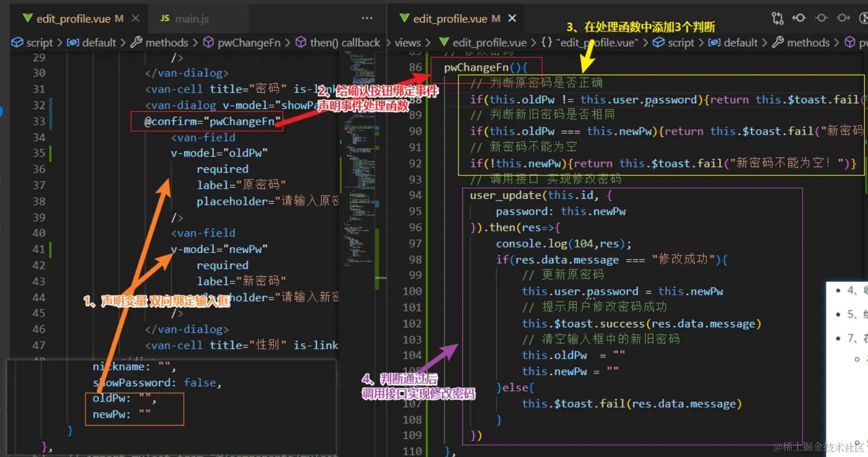Screen dimensions: 868x457
Task: Click 'showPassword: false,' in data block
Action: pyautogui.click(x=157, y=382)
